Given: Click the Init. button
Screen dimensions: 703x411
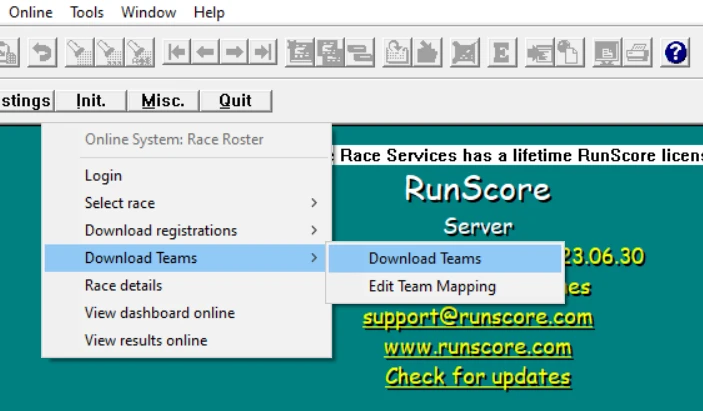Looking at the screenshot, I should [x=91, y=100].
